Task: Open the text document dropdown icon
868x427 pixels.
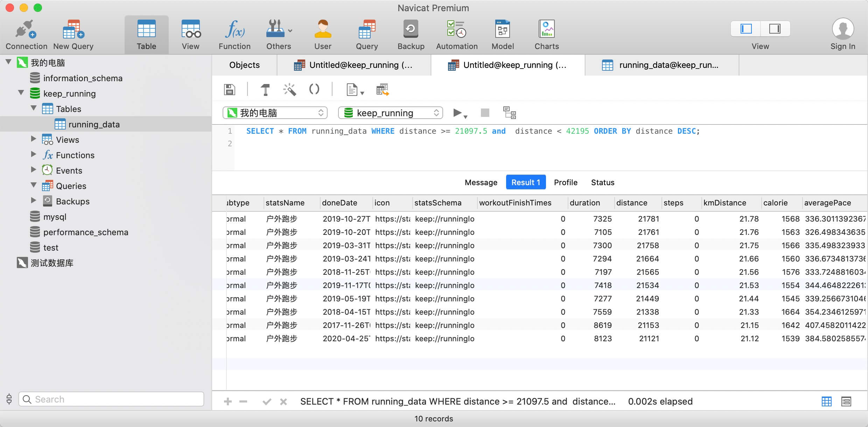Action: 355,90
